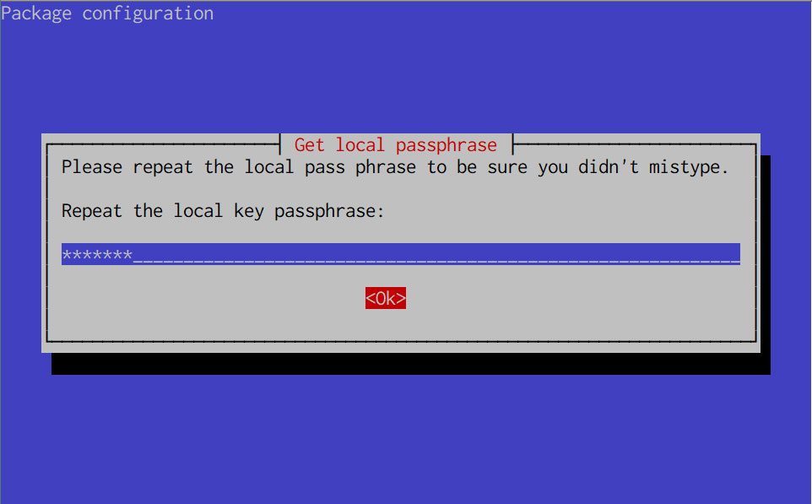The image size is (812, 504).
Task: Click the masked asterisks in the passphrase field
Action: [97, 254]
